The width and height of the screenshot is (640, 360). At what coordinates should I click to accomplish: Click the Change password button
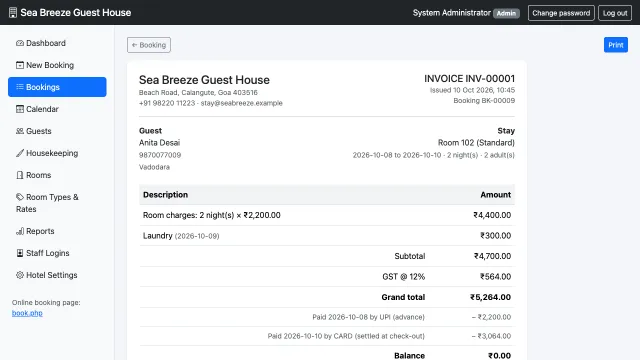561,13
